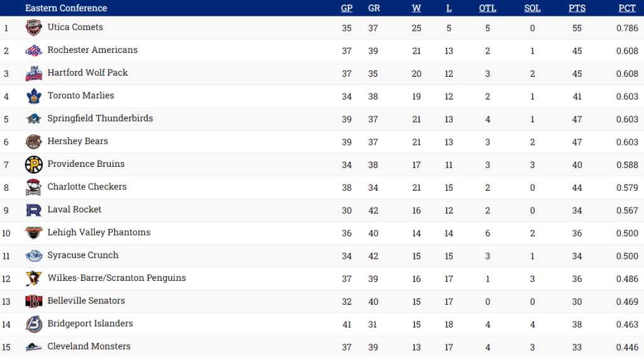This screenshot has width=644, height=357.
Task: Sort table by GP column header
Action: click(x=347, y=8)
